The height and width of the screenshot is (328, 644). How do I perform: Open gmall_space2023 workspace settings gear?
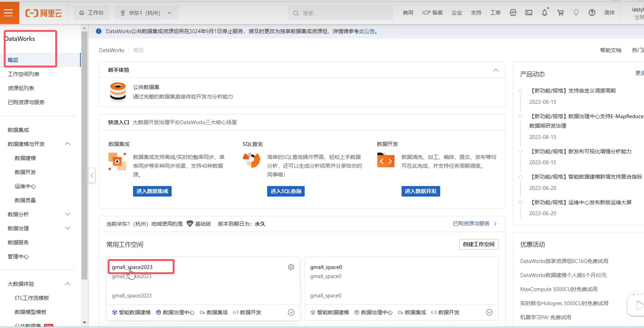pos(291,267)
